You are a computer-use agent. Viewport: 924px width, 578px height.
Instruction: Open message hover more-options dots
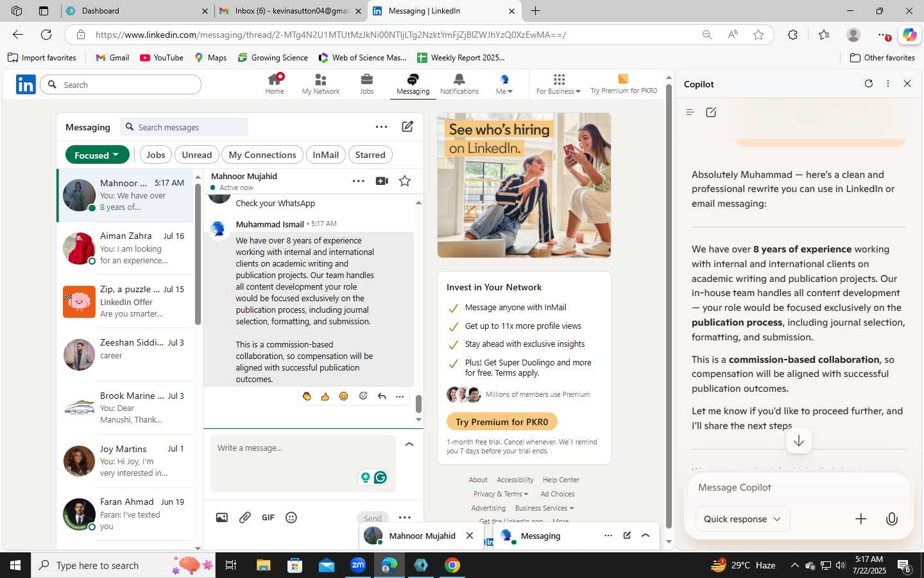pos(400,396)
